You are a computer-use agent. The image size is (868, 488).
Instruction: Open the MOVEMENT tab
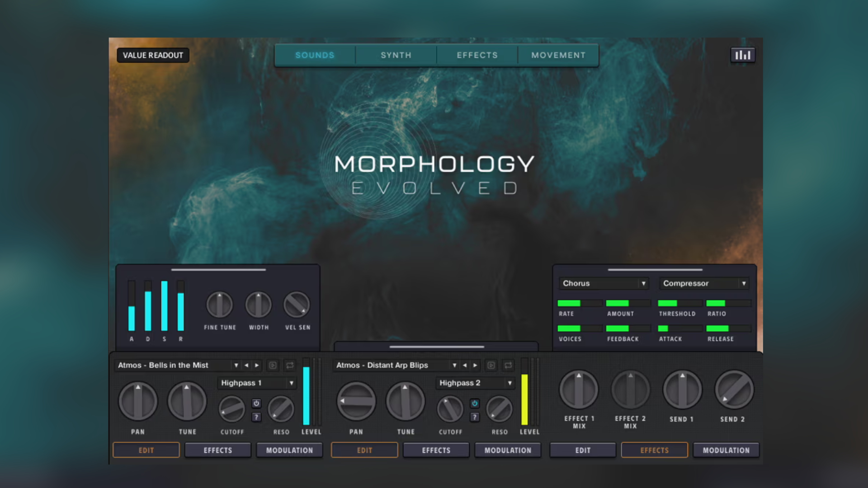pos(558,55)
